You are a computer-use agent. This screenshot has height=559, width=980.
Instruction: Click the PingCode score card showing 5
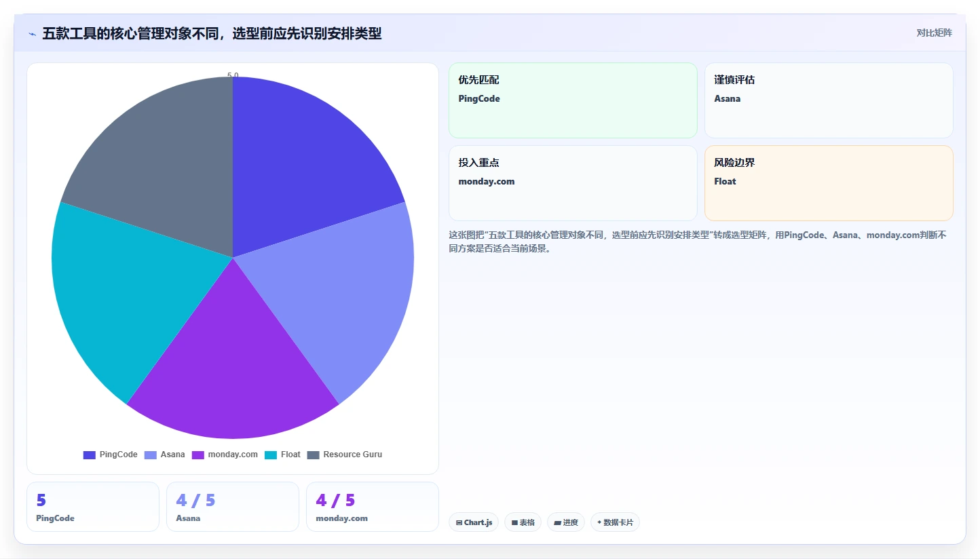click(92, 507)
